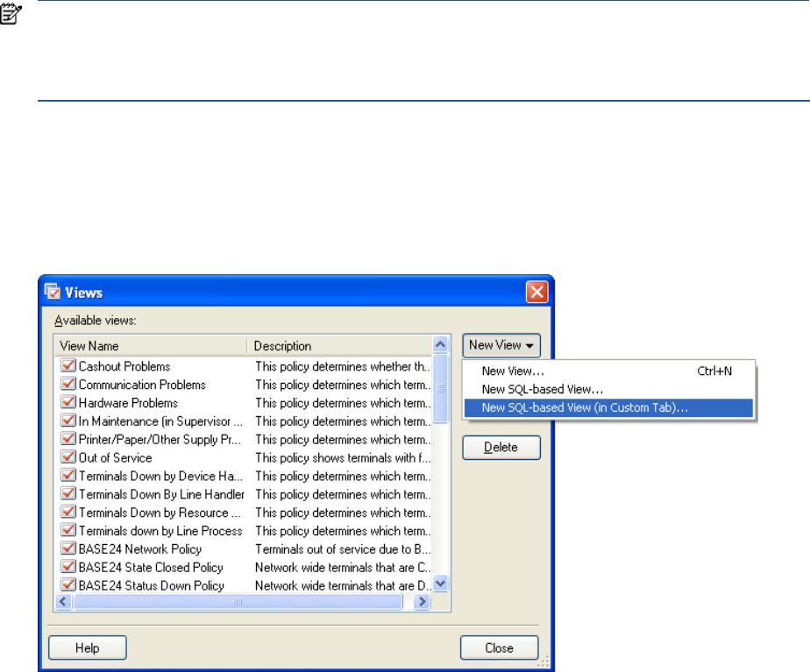Disable the Hardware Problems view checkbox

(67, 403)
